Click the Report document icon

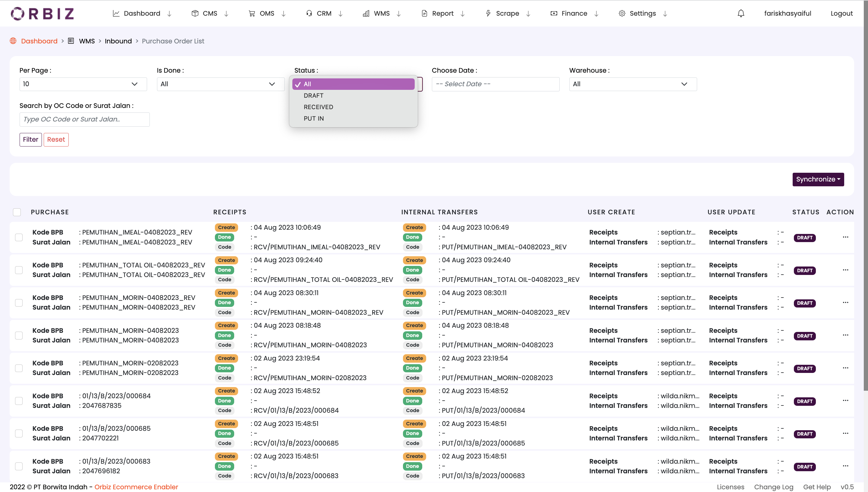pyautogui.click(x=424, y=14)
